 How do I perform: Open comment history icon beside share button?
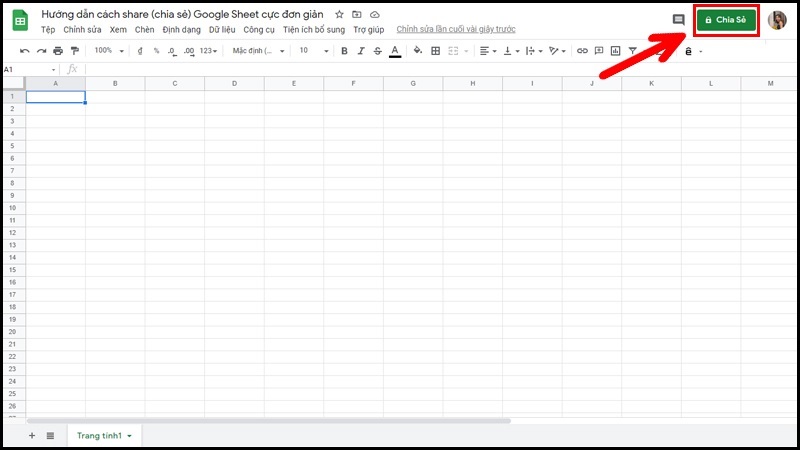pos(678,20)
